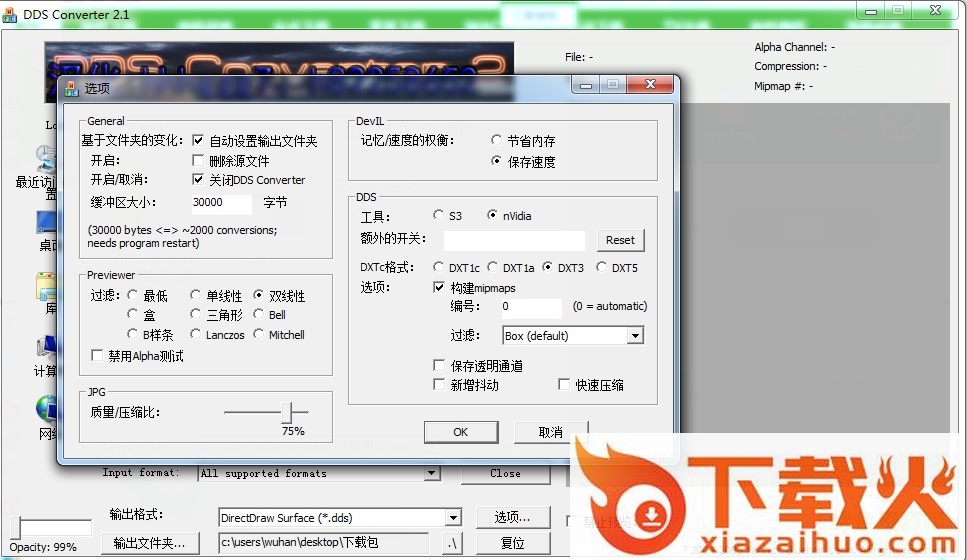Select the DXT1c format radio button
Screen dimensions: 967x560
(x=438, y=266)
